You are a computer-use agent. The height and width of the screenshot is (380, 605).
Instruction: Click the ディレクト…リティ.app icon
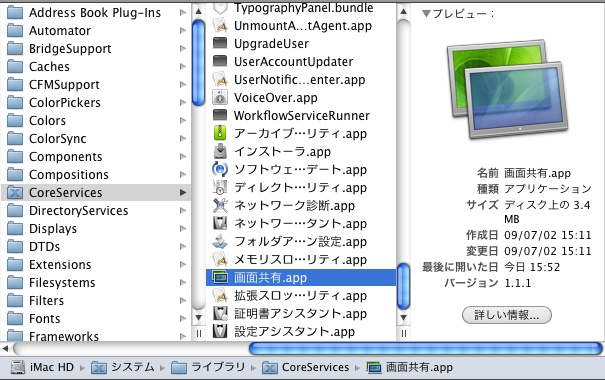(220, 187)
